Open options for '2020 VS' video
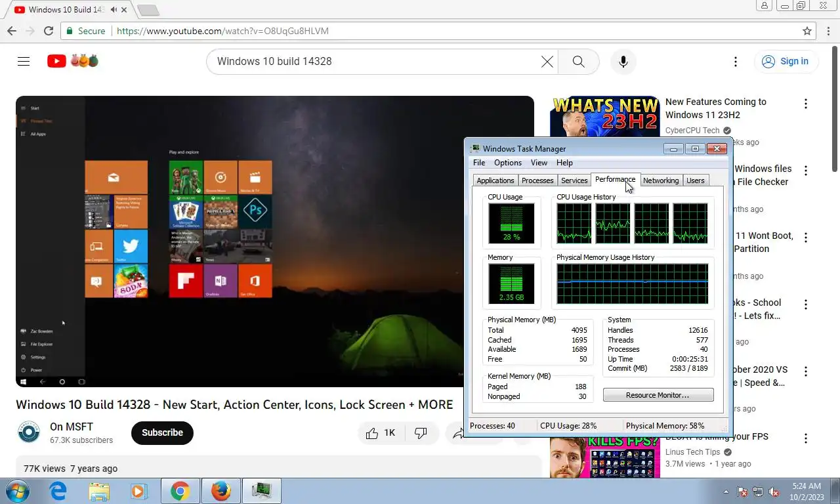 click(806, 371)
